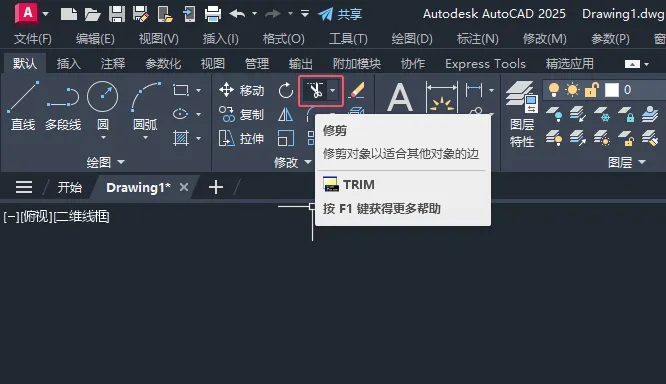The width and height of the screenshot is (666, 384).
Task: Toggle the layer on/off lightbulb in the layer dropdown
Action: [553, 90]
